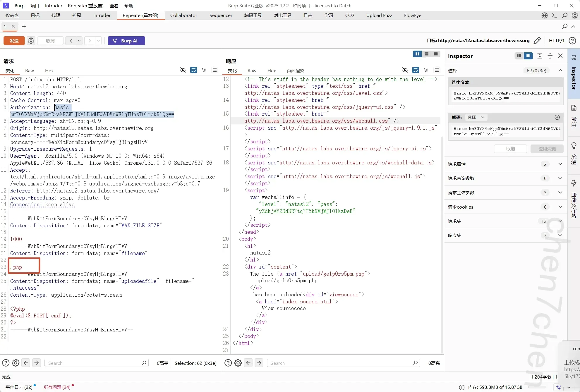Click the Burp AI button
Screen dimensions: 580x392
[126, 41]
